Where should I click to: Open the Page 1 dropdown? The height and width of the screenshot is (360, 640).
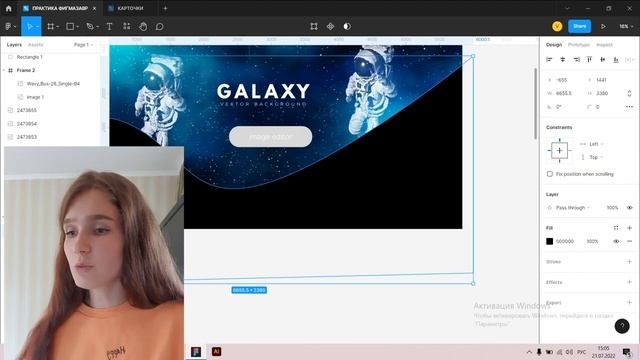(x=83, y=44)
